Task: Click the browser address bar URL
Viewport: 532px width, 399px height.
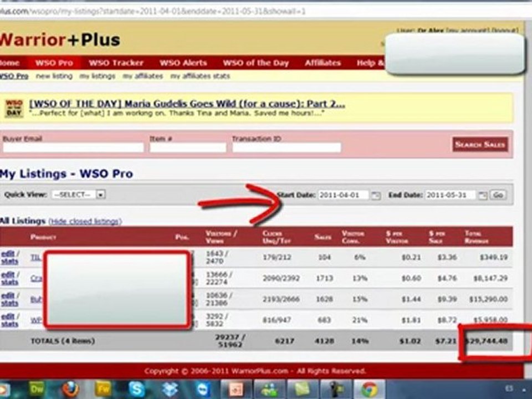Action: click(153, 12)
